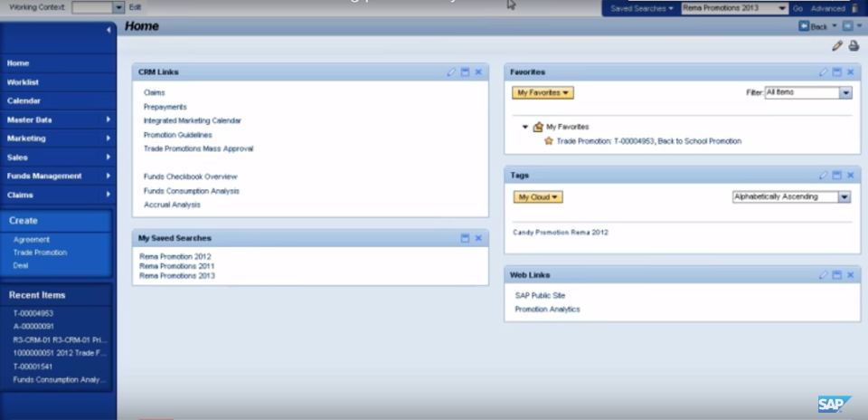The height and width of the screenshot is (420, 868).
Task: Click the Forward navigation arrow icon
Action: [x=847, y=26]
